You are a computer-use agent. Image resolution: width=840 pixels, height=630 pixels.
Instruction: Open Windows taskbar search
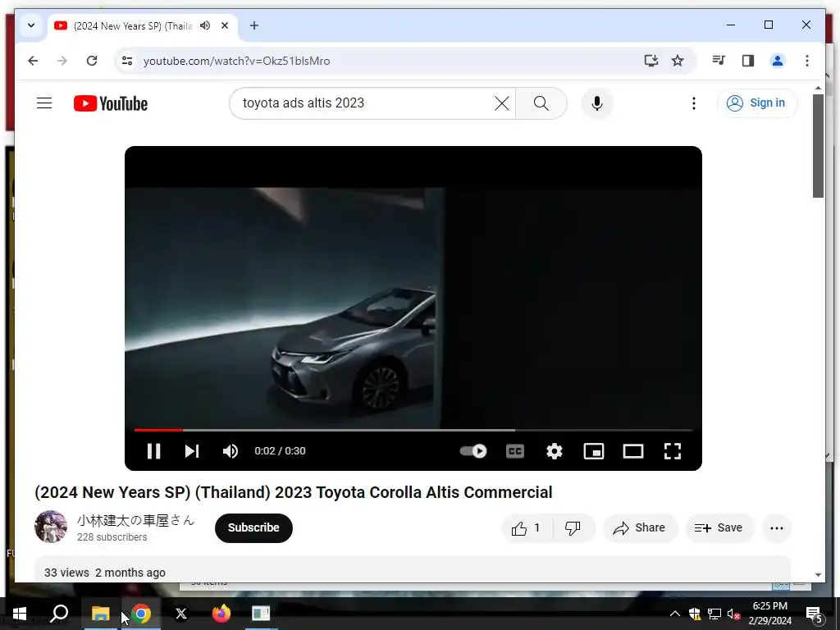coord(59,614)
